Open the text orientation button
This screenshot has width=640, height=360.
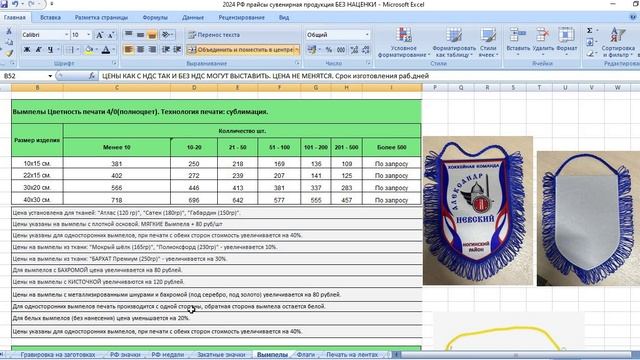point(167,35)
